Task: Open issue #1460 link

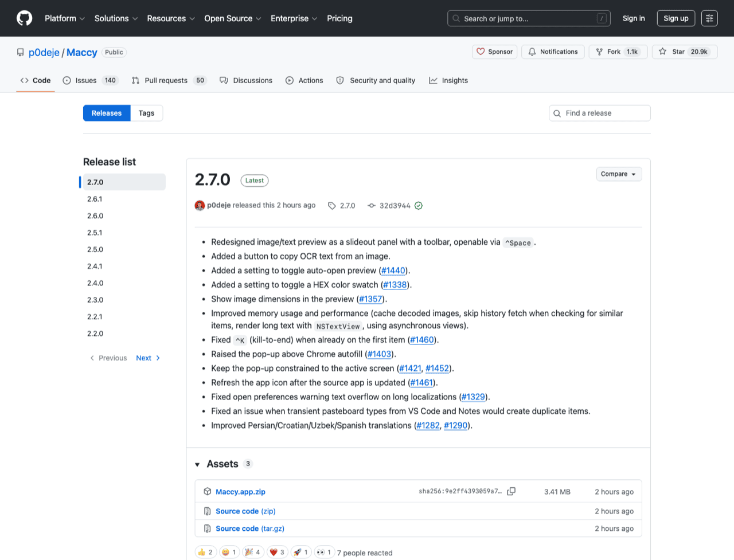Action: pyautogui.click(x=422, y=340)
